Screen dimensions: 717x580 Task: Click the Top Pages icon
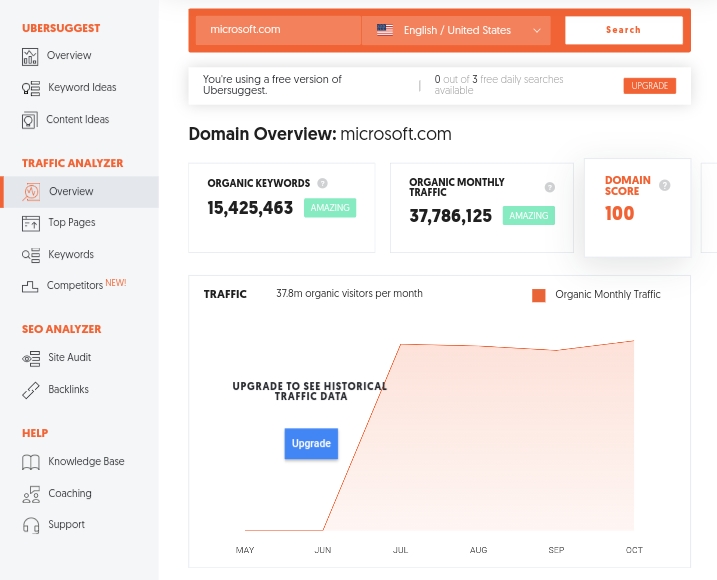[31, 224]
